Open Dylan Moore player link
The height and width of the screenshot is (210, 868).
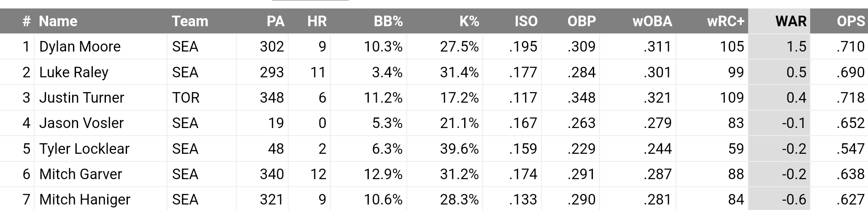(x=80, y=46)
